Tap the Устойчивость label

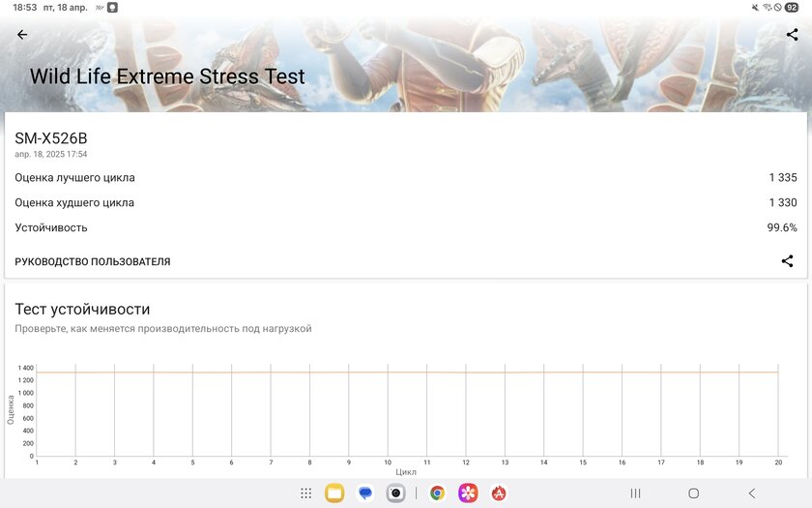[50, 227]
